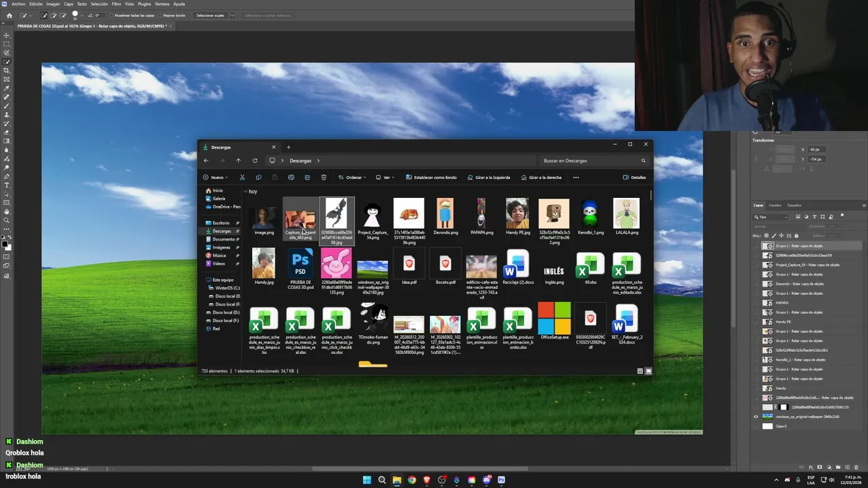
Task: Click the Rename icon in Explorer toolbar
Action: 291,178
